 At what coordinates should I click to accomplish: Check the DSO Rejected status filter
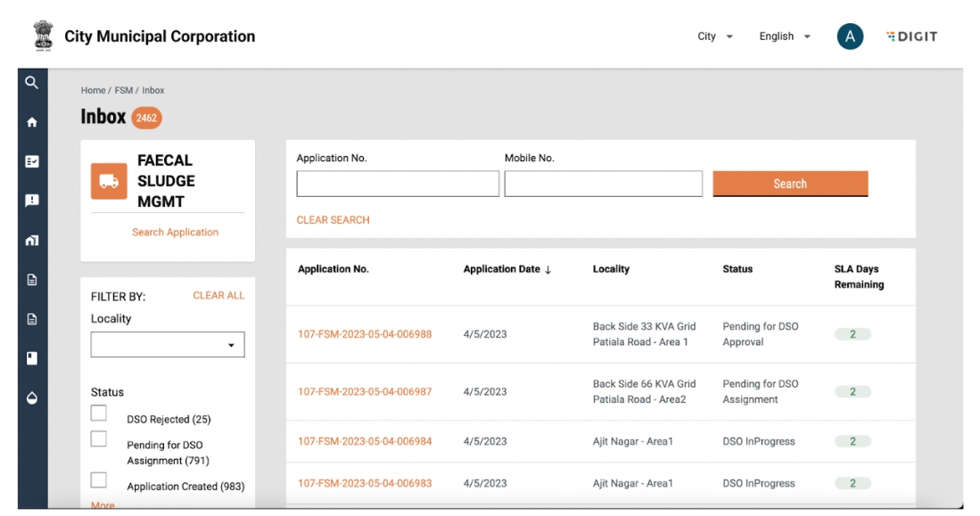(x=99, y=414)
